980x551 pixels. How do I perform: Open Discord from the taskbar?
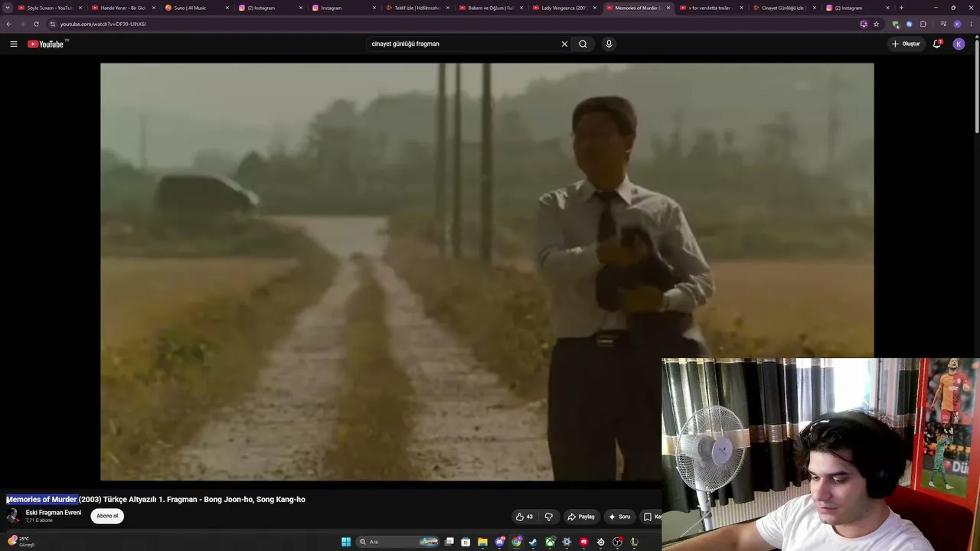499,542
